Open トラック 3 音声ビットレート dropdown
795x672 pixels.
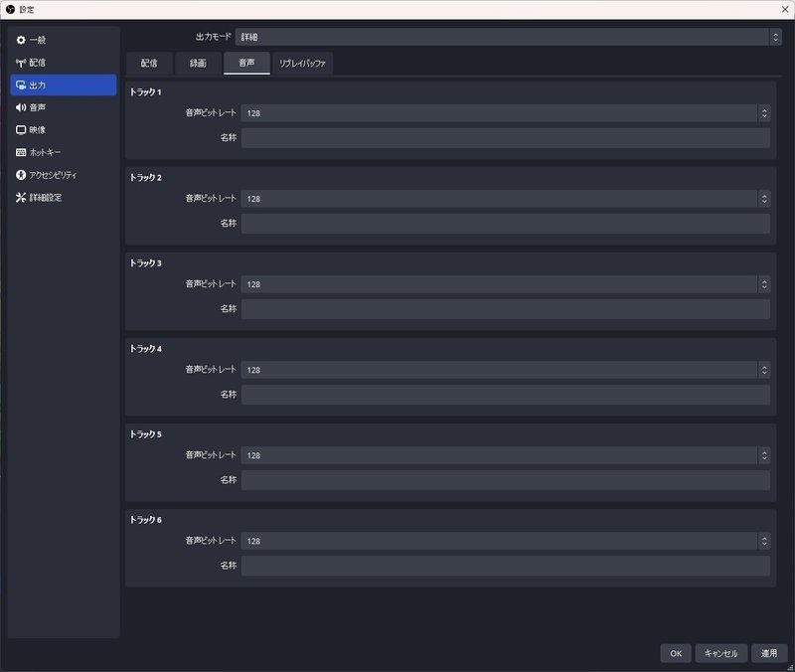[x=506, y=284]
